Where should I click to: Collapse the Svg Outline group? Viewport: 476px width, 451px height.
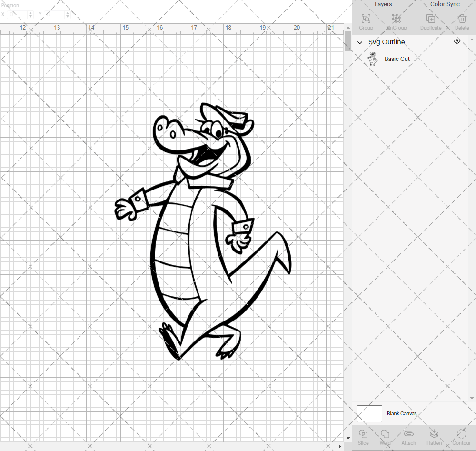(x=360, y=42)
